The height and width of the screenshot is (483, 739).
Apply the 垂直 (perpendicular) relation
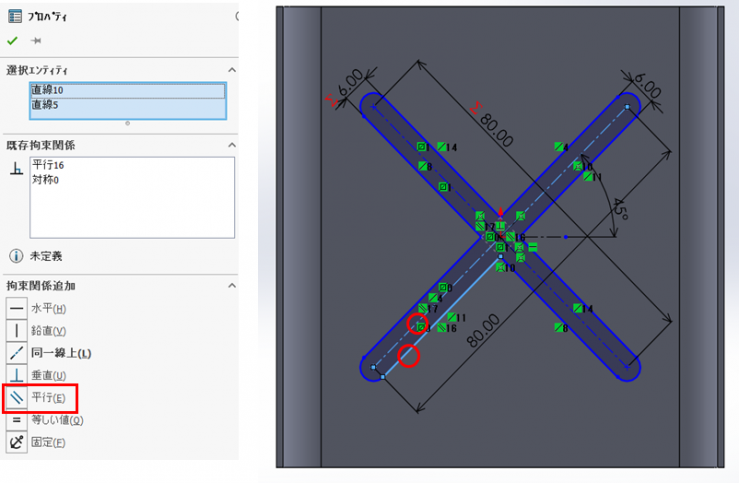48,375
